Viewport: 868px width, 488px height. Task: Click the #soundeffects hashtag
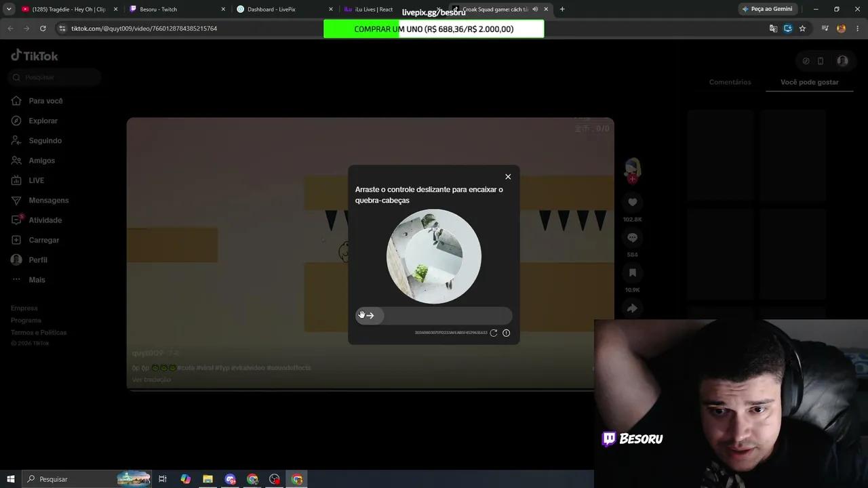coord(289,367)
